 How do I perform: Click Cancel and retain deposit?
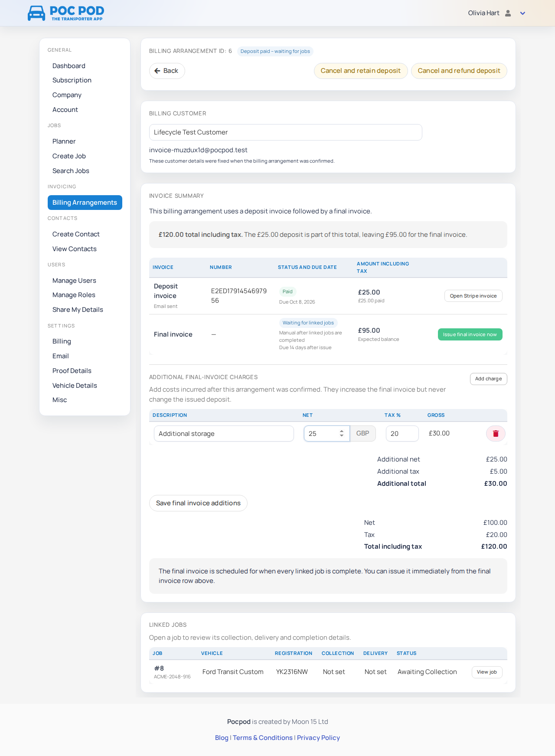click(x=361, y=71)
